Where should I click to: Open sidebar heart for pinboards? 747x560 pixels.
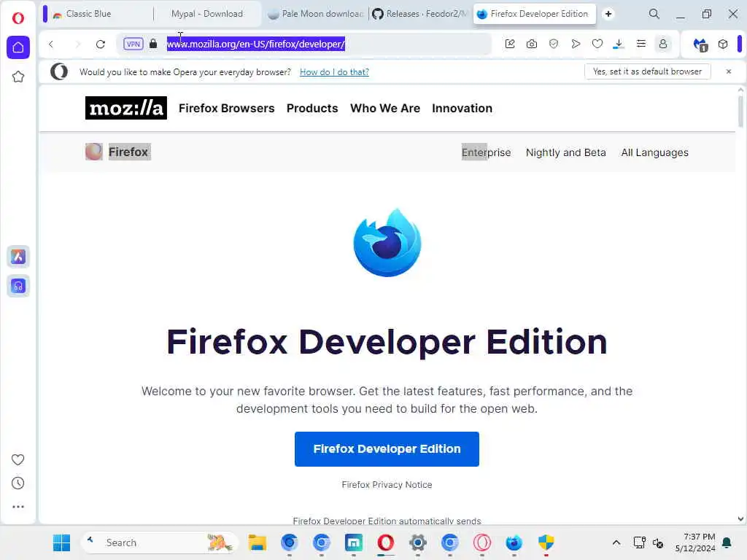tap(18, 459)
